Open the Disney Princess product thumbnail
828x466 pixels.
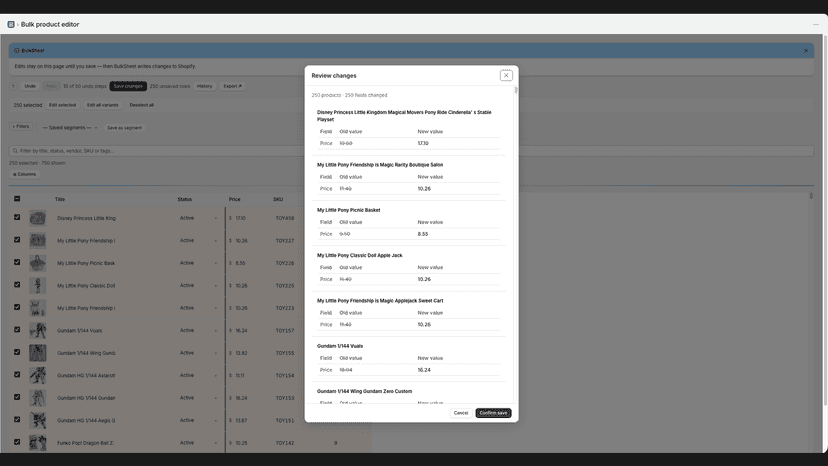[x=37, y=218]
